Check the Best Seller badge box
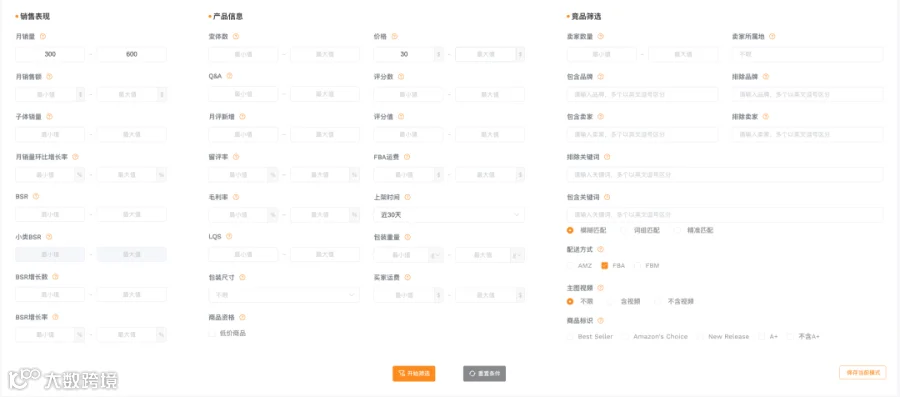 point(570,337)
